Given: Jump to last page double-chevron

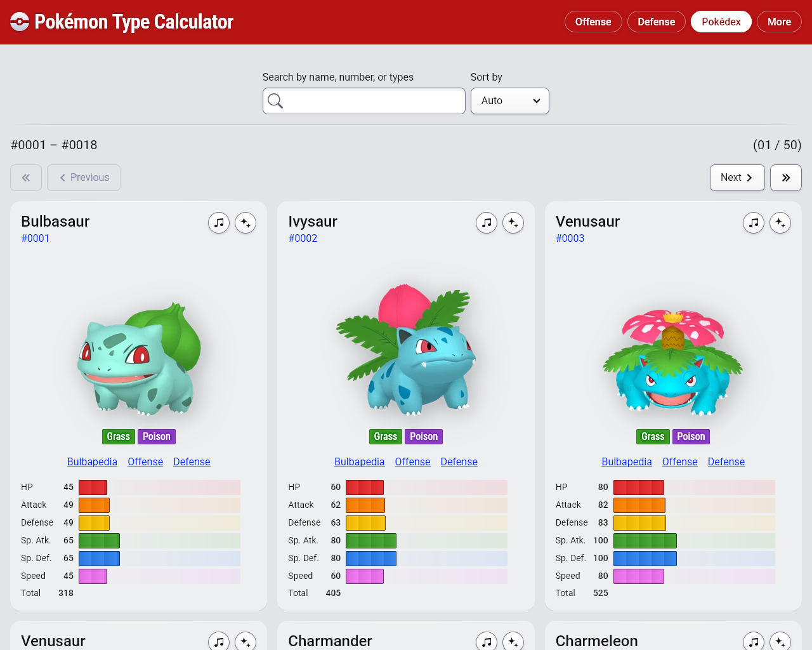Looking at the screenshot, I should point(785,178).
